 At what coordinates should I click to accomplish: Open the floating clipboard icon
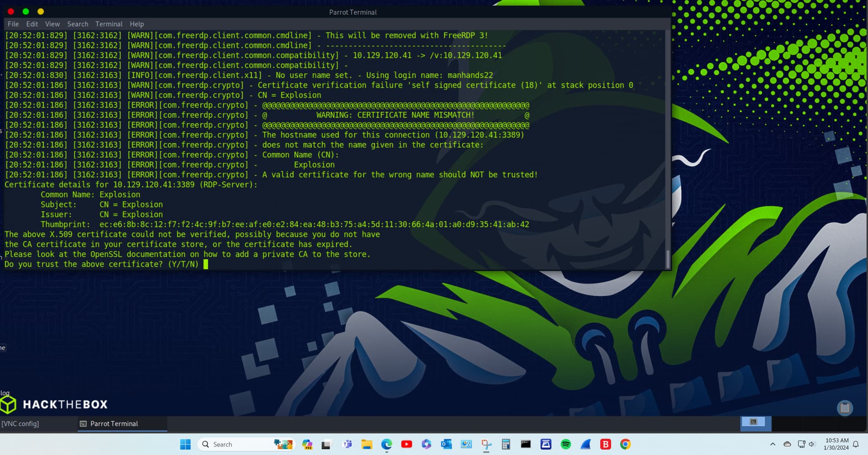click(x=844, y=408)
